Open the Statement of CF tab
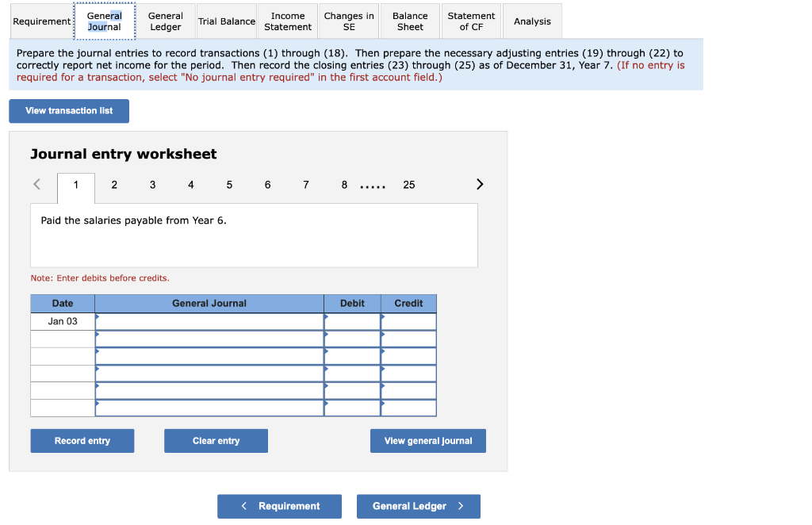 471,21
